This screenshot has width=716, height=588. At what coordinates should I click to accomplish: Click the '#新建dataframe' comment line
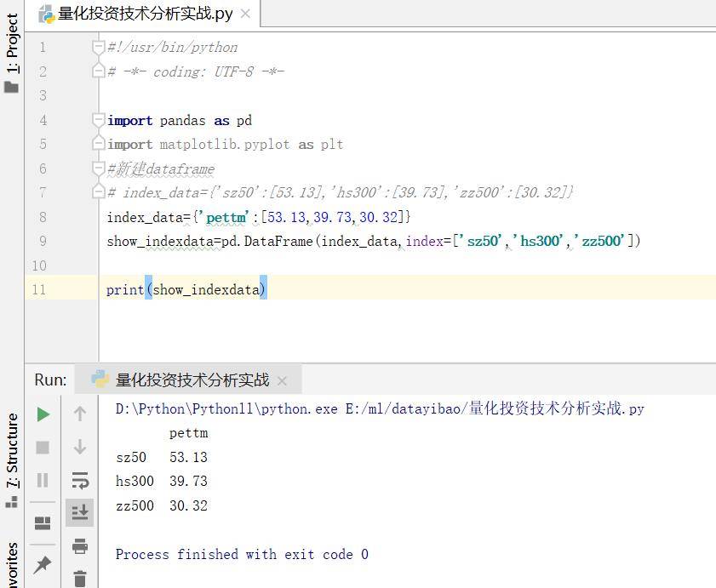click(160, 169)
